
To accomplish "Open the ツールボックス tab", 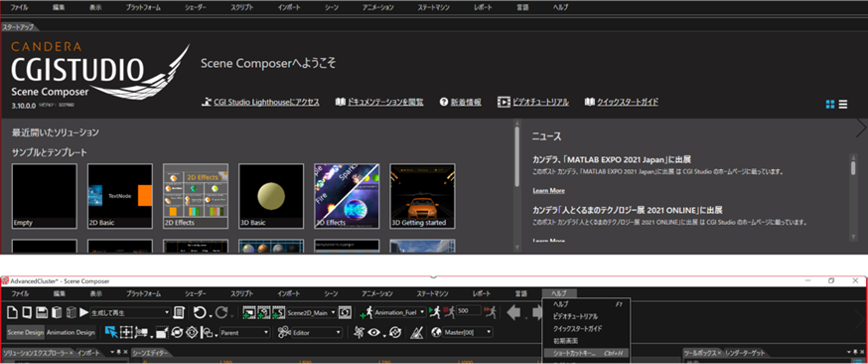I will point(700,353).
